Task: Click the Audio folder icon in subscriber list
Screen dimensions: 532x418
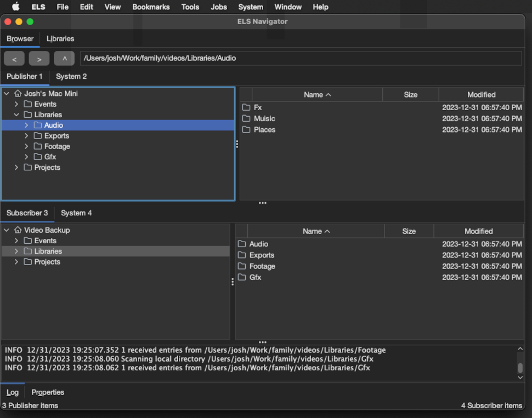Action: (x=242, y=244)
